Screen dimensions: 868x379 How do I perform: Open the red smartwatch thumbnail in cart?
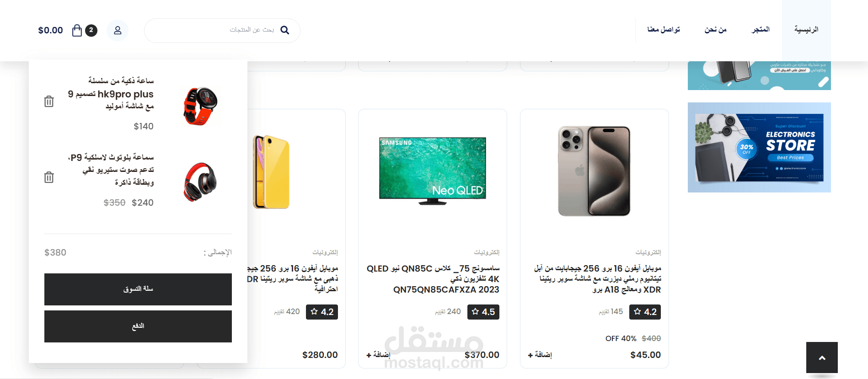point(200,107)
